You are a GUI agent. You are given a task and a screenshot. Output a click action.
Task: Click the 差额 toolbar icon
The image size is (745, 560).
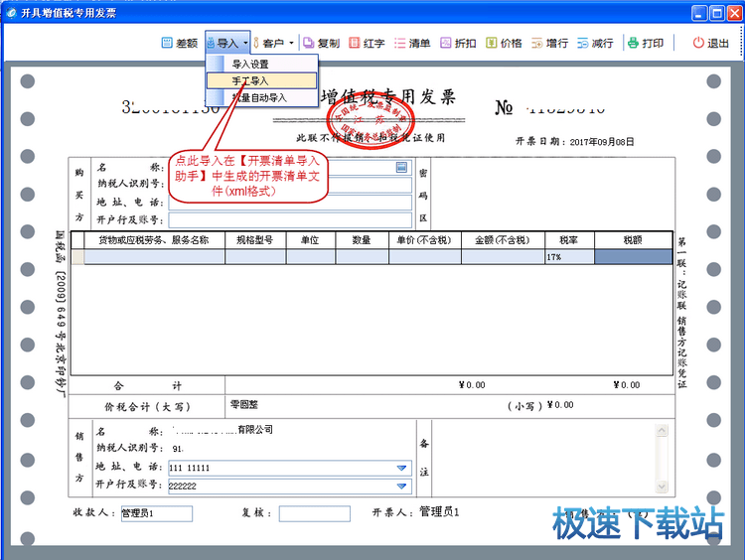click(x=180, y=44)
